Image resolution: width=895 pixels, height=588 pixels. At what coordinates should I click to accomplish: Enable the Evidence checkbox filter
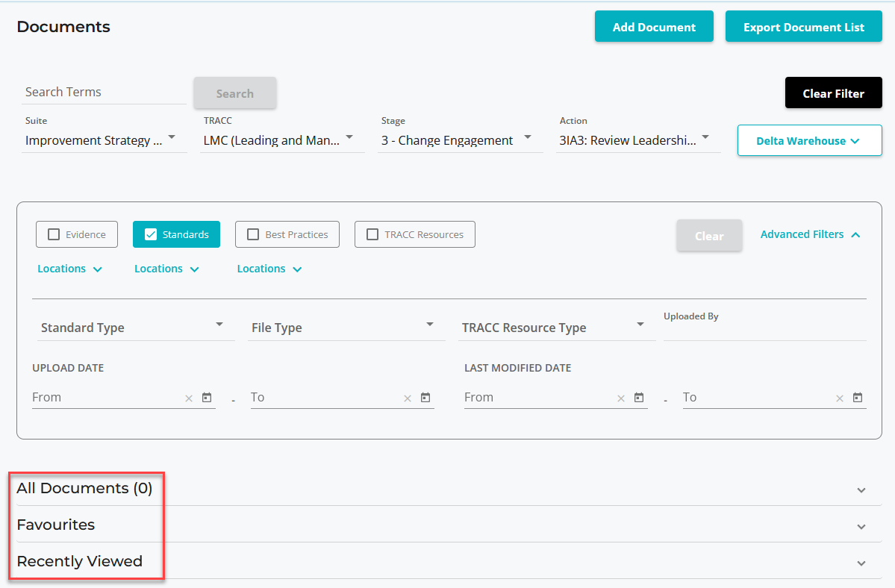coord(54,234)
